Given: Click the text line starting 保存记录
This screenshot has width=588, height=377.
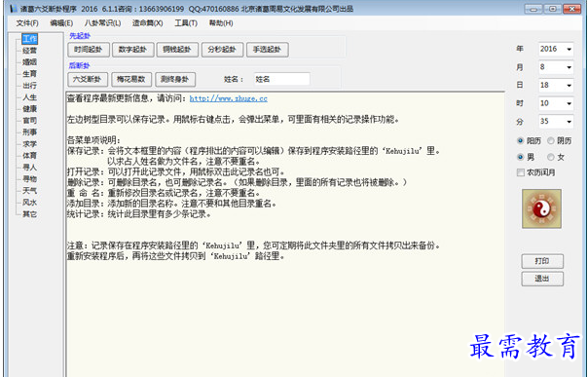Looking at the screenshot, I should click(x=253, y=151).
